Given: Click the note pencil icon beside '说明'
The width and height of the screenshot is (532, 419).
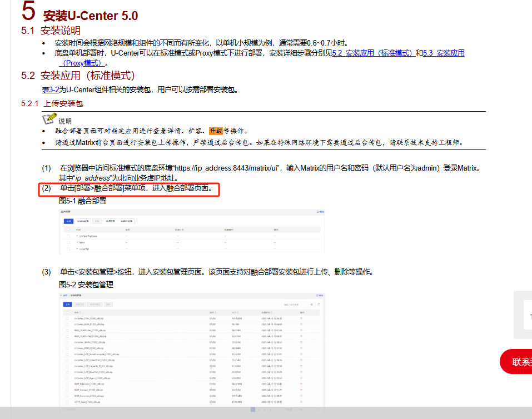Looking at the screenshot, I should click(x=49, y=118).
